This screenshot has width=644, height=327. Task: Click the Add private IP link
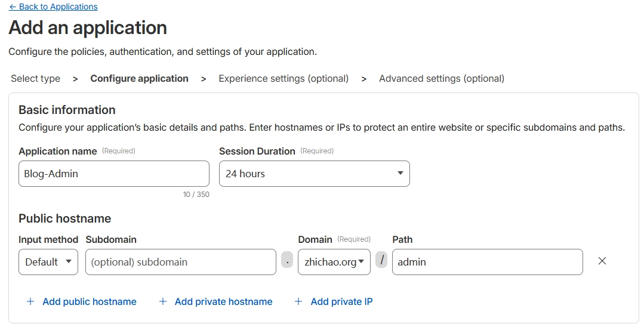(341, 302)
